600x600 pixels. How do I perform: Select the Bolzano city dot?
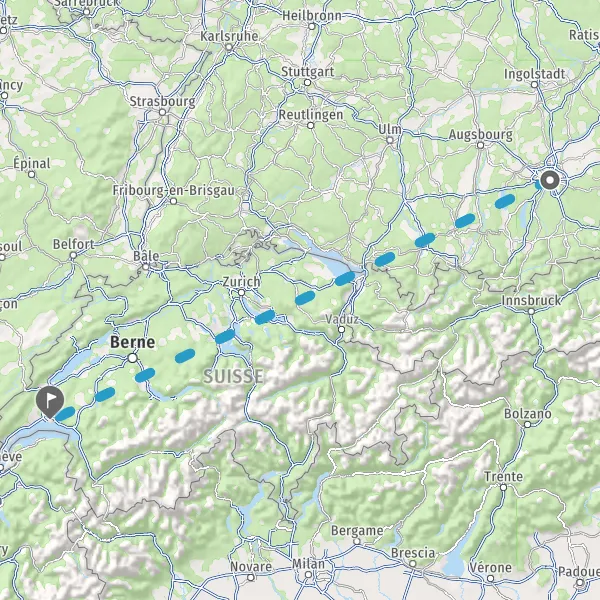coord(527,424)
